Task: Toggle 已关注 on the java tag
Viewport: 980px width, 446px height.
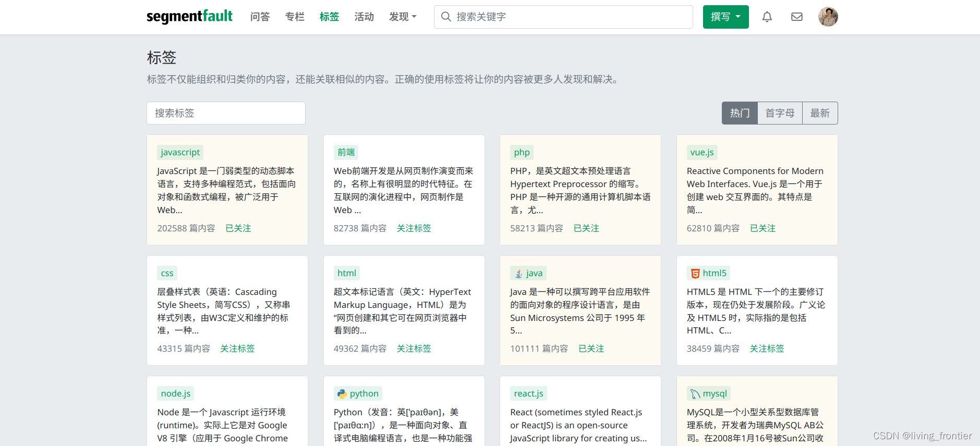Action: 591,349
